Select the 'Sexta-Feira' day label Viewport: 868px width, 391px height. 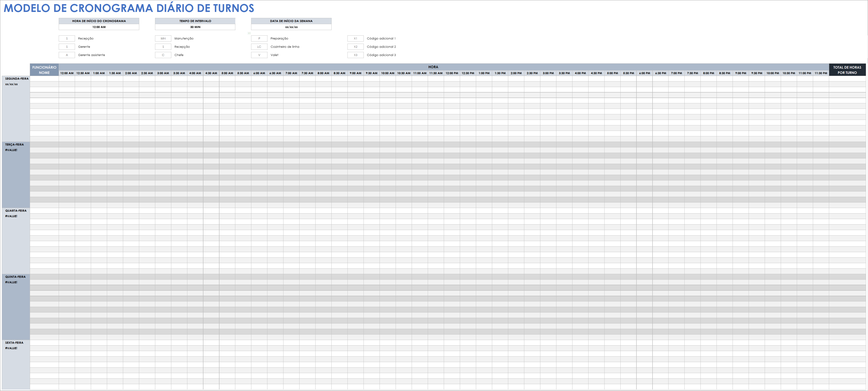coord(14,342)
